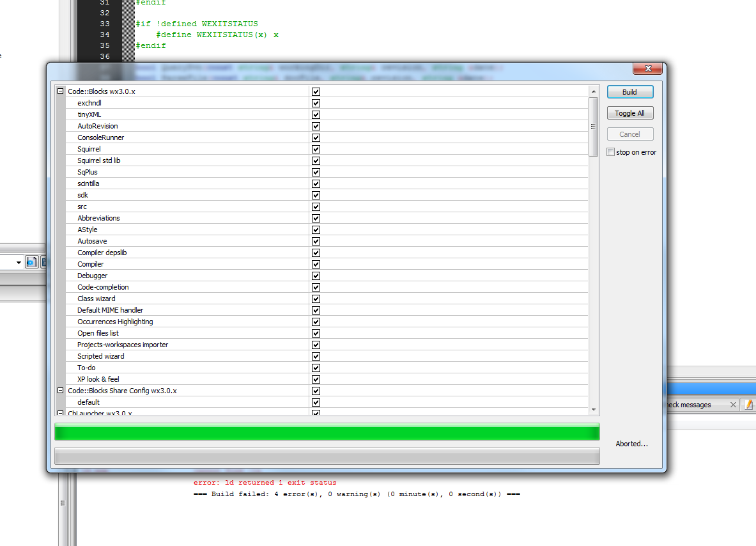Image resolution: width=756 pixels, height=546 pixels.
Task: Uncheck the tinyXML checkbox
Action: (x=316, y=115)
